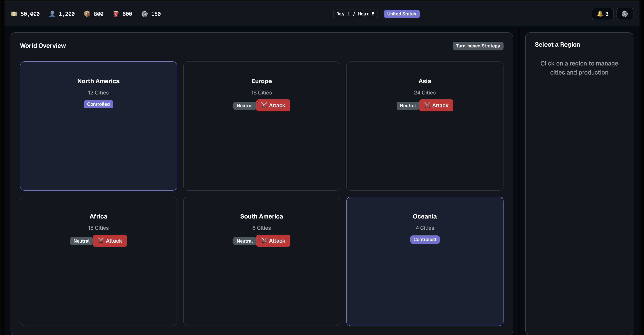Image resolution: width=644 pixels, height=335 pixels.
Task: Click the gear parts resource icon
Action: pos(144,14)
